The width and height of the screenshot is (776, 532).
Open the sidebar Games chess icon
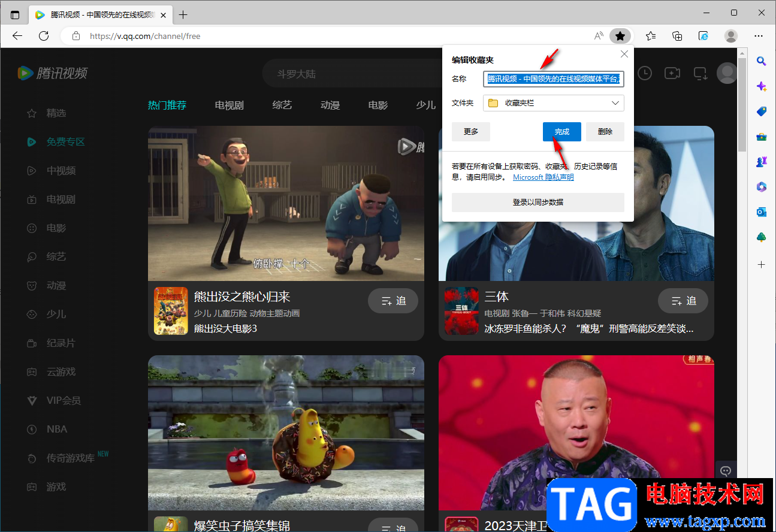coord(762,162)
